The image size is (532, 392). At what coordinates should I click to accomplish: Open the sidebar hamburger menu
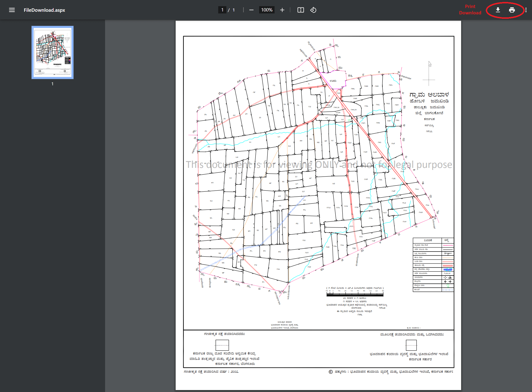coord(12,10)
